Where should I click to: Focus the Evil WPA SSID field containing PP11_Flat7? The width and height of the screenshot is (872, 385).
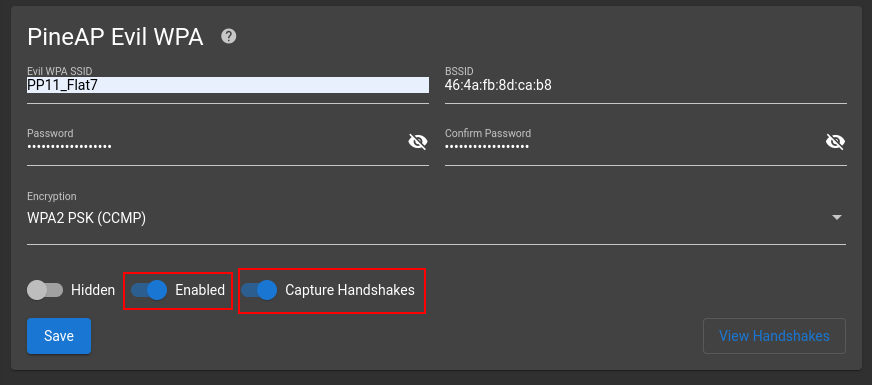tap(228, 85)
